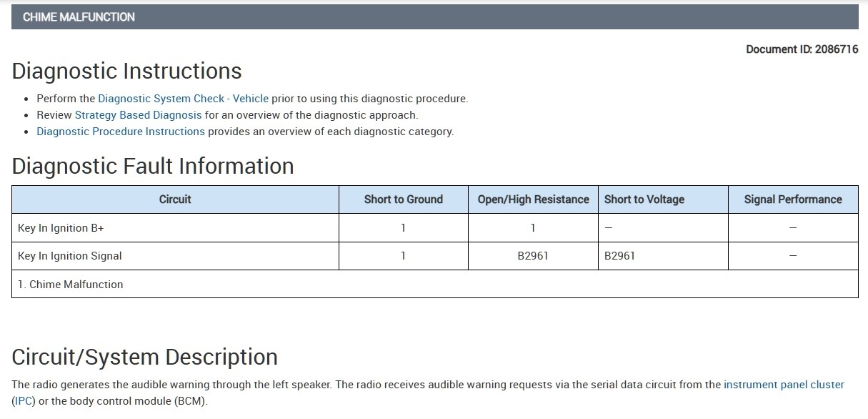This screenshot has height=419, width=868.
Task: Click Signal Performance dash in Key In Ignition Signal row
Action: click(793, 256)
